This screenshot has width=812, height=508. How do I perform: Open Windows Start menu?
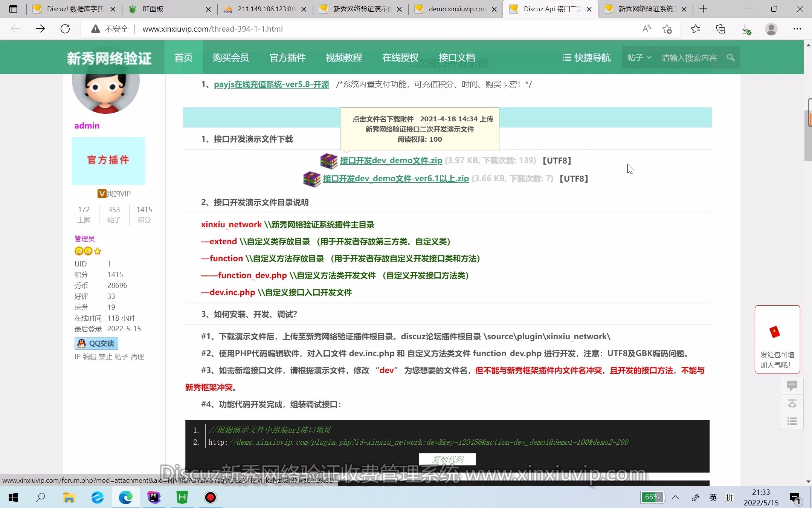coord(13,497)
